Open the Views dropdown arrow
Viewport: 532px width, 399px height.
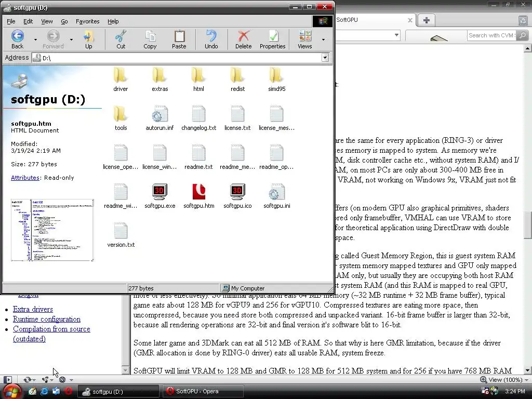pyautogui.click(x=323, y=39)
